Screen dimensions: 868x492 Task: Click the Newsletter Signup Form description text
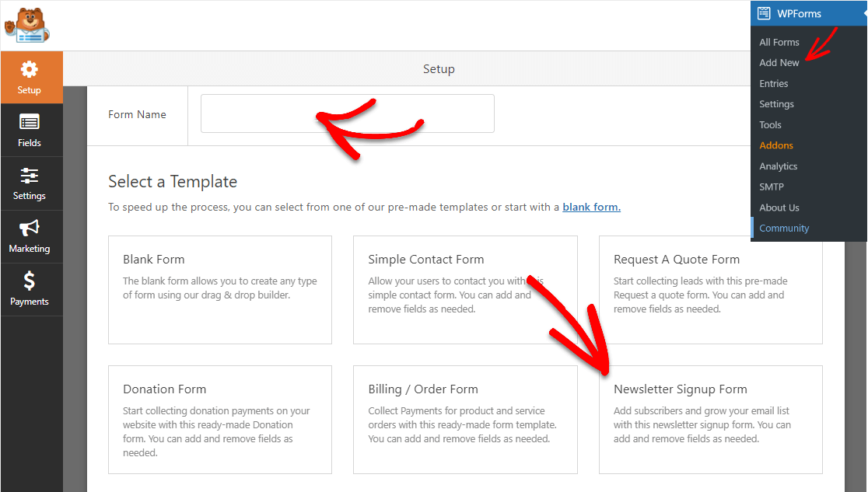coord(702,424)
